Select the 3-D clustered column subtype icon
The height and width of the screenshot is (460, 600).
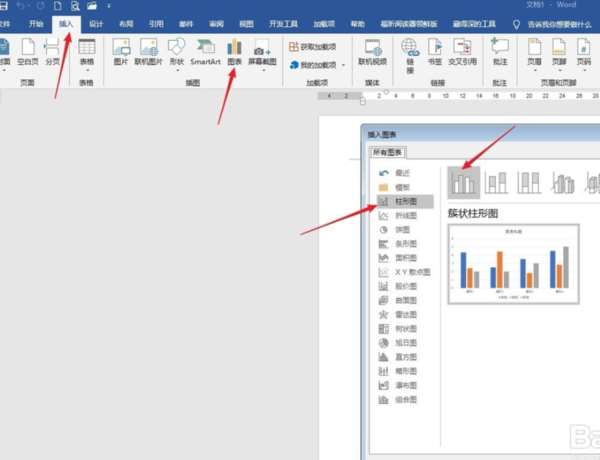coord(562,183)
